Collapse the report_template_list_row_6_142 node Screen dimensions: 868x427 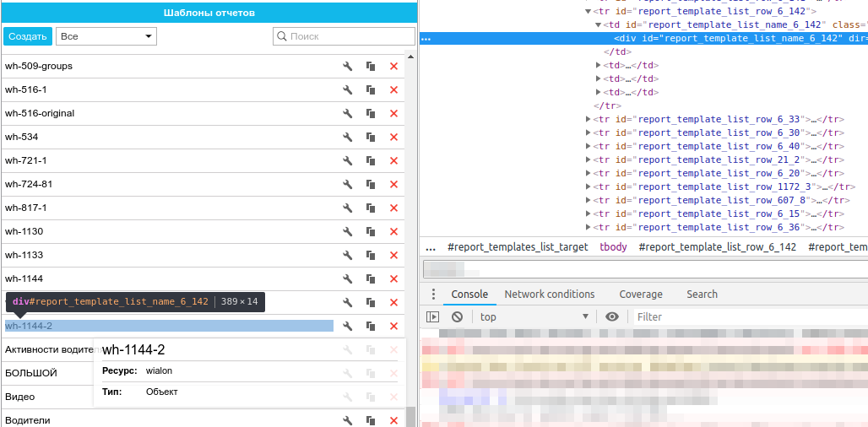pyautogui.click(x=589, y=11)
